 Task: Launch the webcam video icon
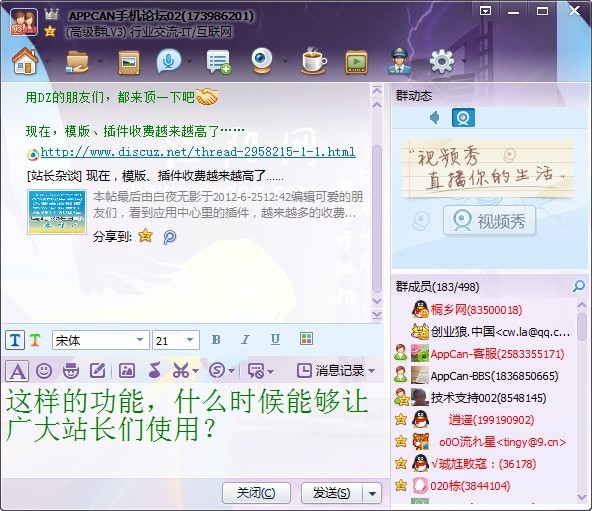tap(262, 60)
